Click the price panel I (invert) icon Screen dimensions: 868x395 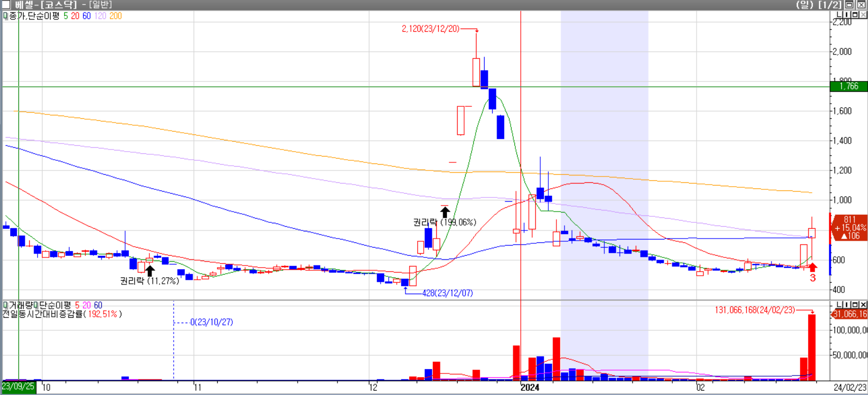coord(847,15)
